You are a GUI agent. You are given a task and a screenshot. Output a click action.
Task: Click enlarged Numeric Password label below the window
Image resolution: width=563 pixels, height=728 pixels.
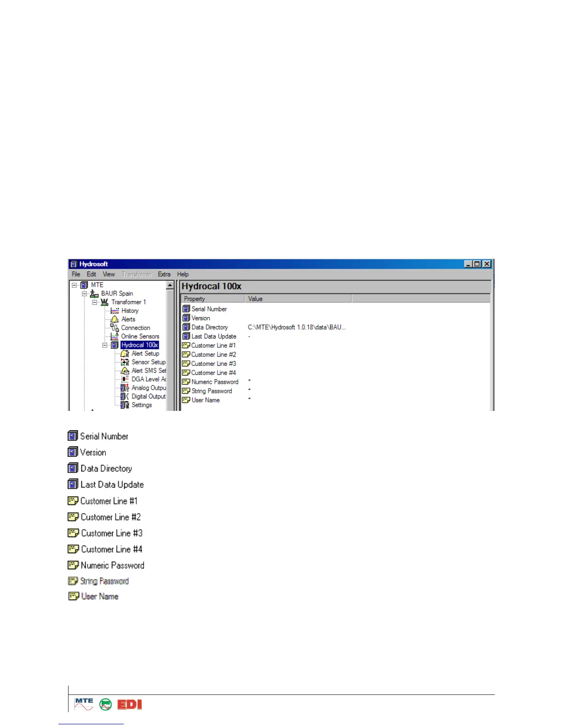point(112,565)
